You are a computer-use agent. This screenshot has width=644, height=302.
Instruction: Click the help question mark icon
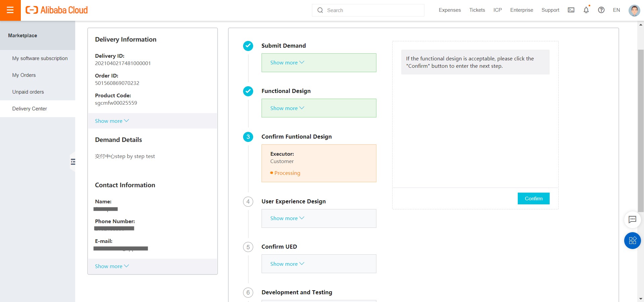601,10
